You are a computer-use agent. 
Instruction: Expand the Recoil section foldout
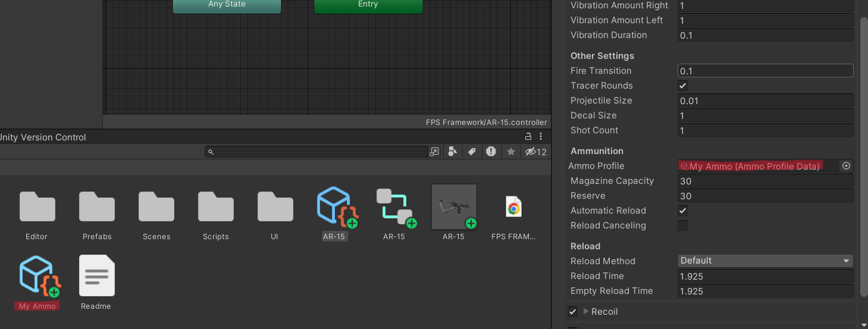click(586, 312)
